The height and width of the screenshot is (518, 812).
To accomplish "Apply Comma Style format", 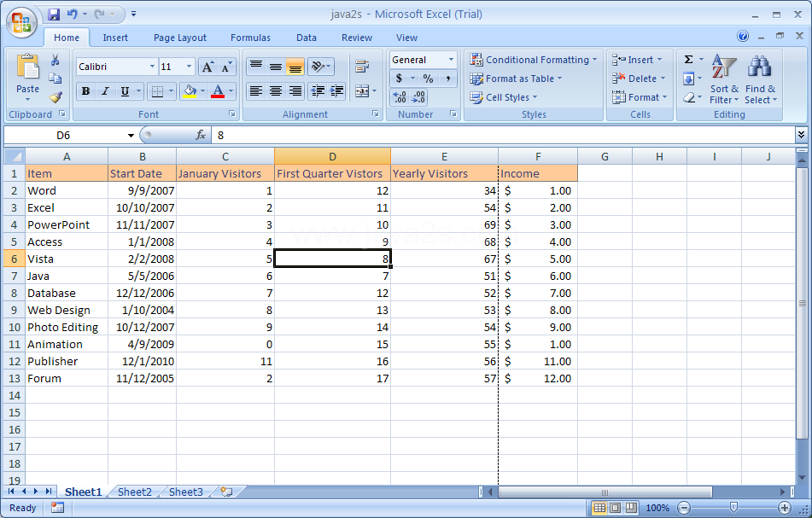I will click(447, 79).
